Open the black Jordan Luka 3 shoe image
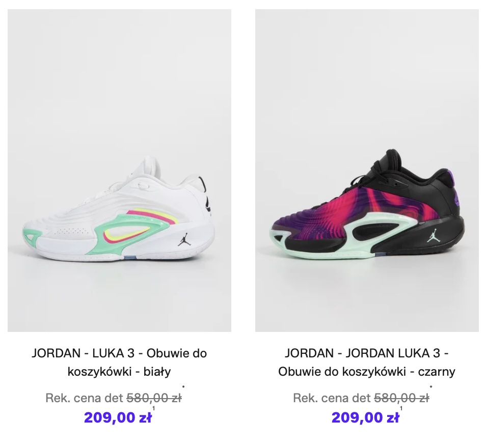 [x=367, y=171]
